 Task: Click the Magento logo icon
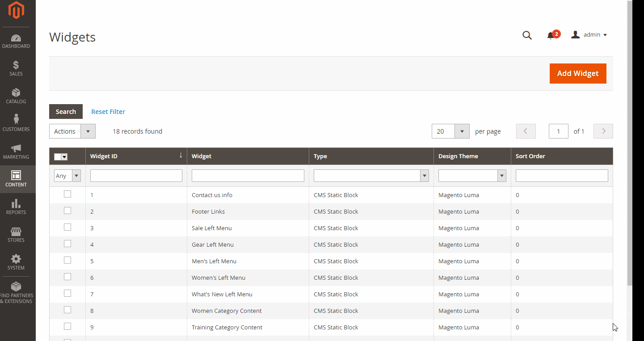click(x=16, y=10)
